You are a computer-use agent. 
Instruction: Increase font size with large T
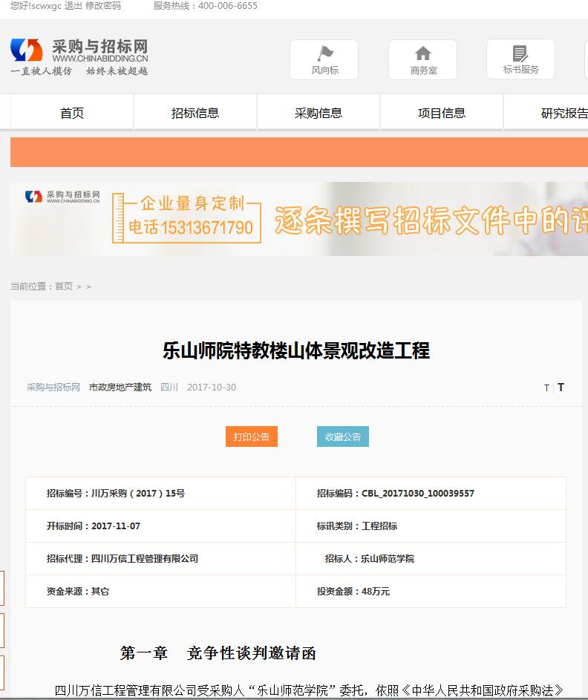561,387
